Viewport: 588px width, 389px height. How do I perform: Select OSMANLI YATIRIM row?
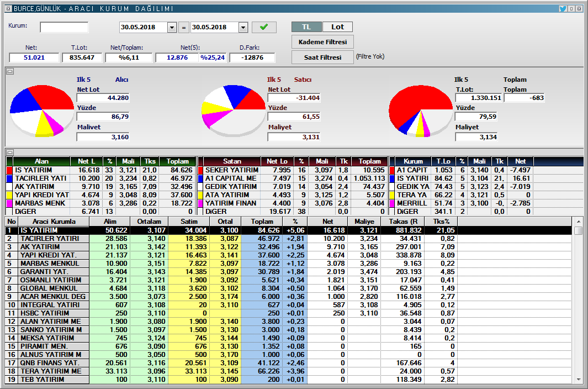pyautogui.click(x=288, y=280)
